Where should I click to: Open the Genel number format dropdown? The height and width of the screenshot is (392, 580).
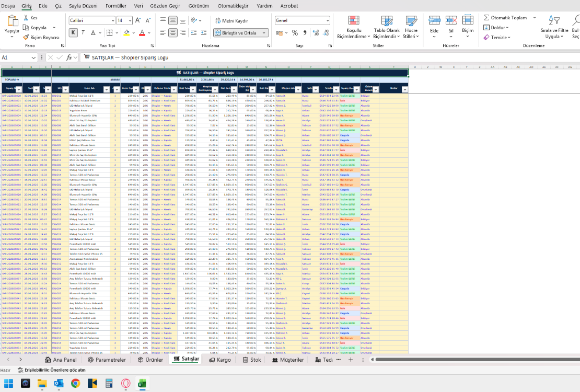coord(328,20)
